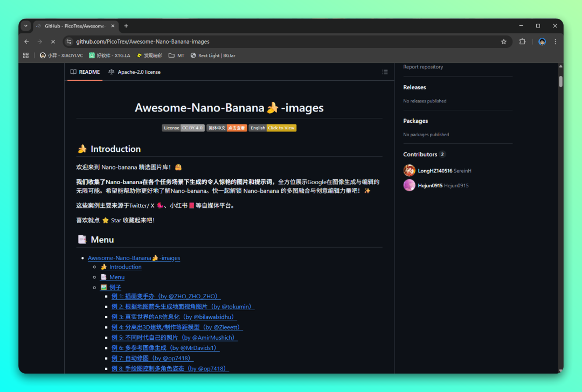Open a new browser tab
Screen dimensions: 582x392
pos(126,26)
